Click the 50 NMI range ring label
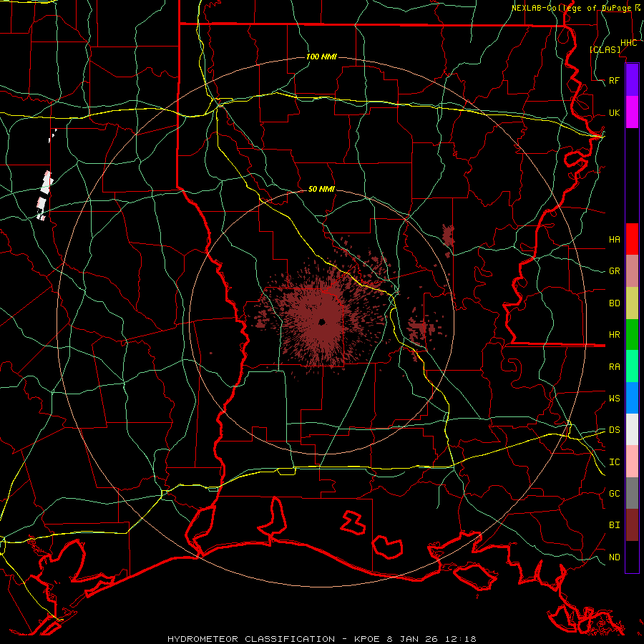This screenshot has height=644, width=644. click(x=321, y=189)
